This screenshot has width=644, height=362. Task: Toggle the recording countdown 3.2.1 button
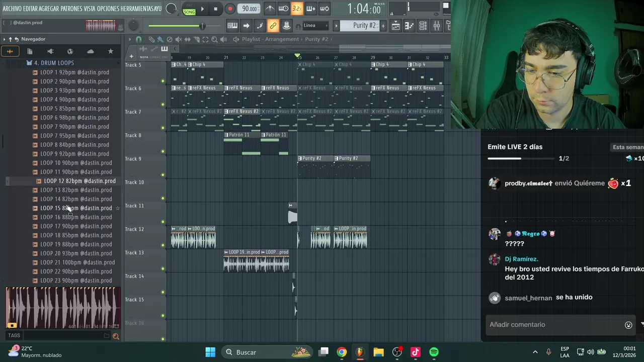297,9
